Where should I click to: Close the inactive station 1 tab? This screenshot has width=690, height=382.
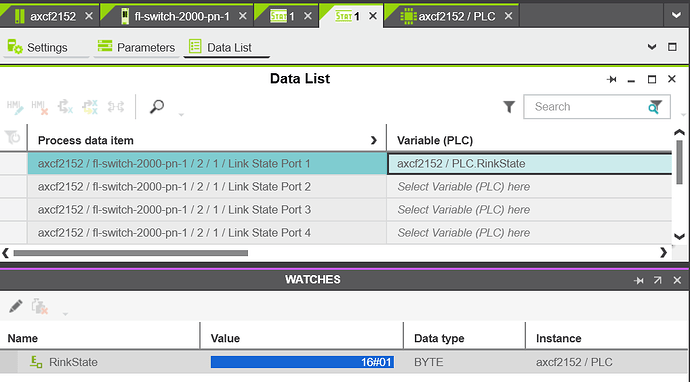(308, 16)
